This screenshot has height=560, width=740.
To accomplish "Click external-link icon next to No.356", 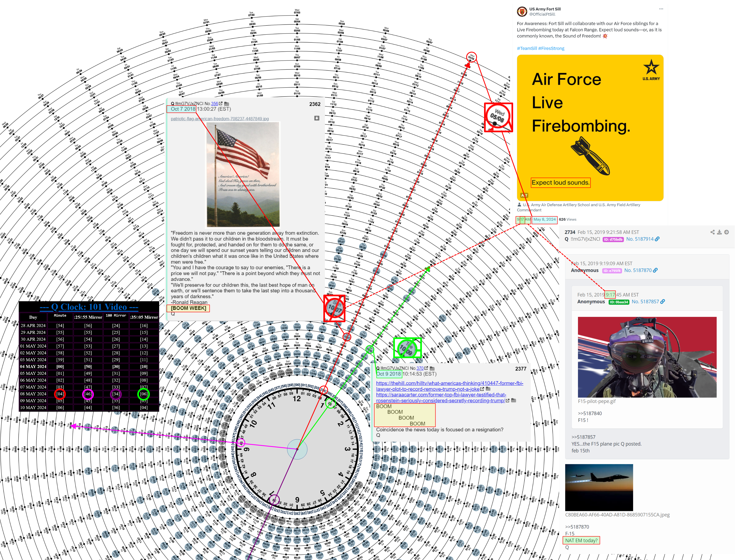I will click(x=221, y=104).
